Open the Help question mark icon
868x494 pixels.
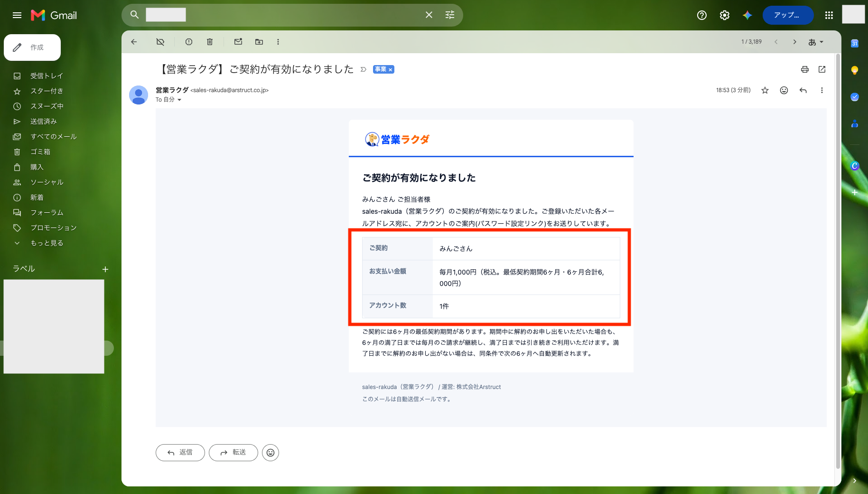[x=702, y=15]
